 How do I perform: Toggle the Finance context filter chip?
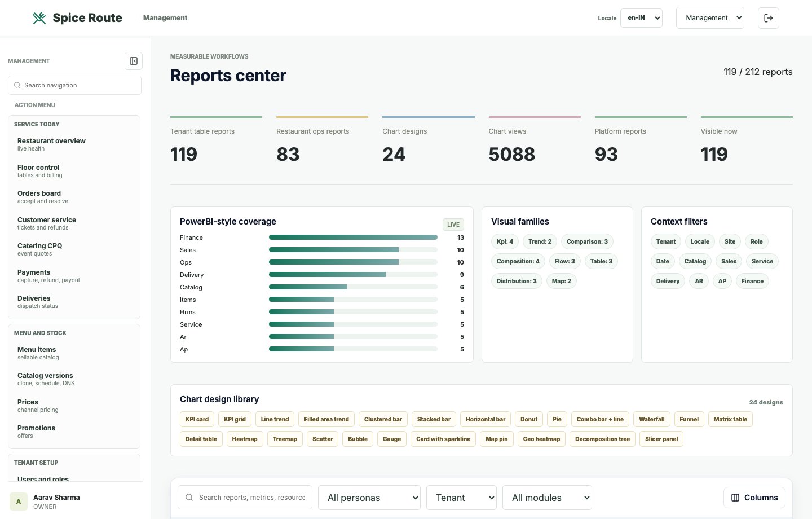(752, 281)
